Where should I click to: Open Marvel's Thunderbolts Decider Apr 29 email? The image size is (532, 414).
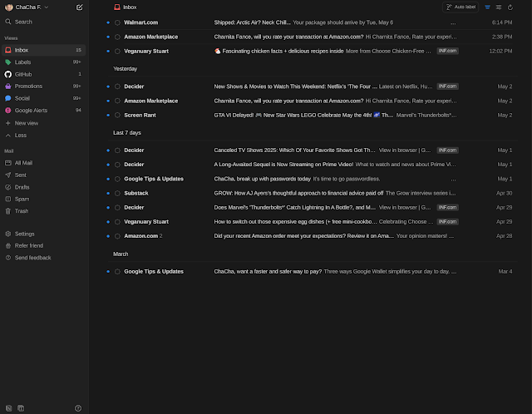[312, 208]
